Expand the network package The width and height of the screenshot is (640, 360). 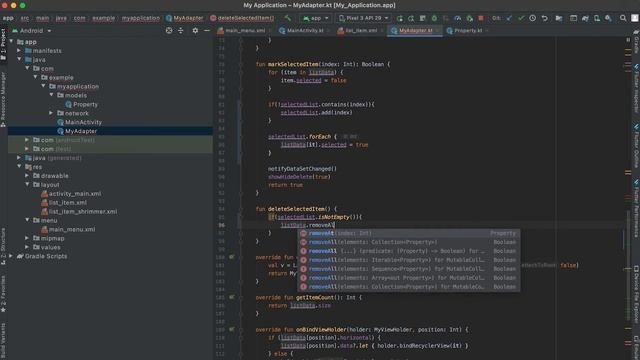pos(51,113)
